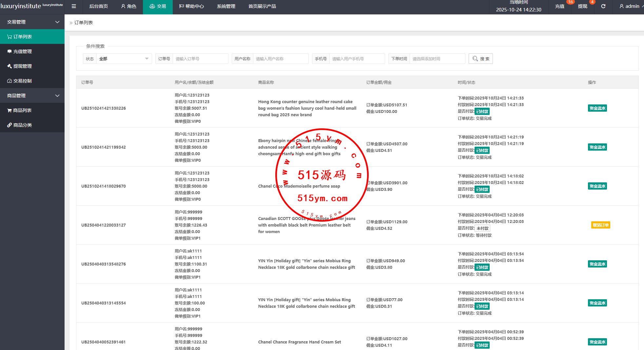Open the 状态 filter dropdown
Screen dimensions: 644x350
124,59
